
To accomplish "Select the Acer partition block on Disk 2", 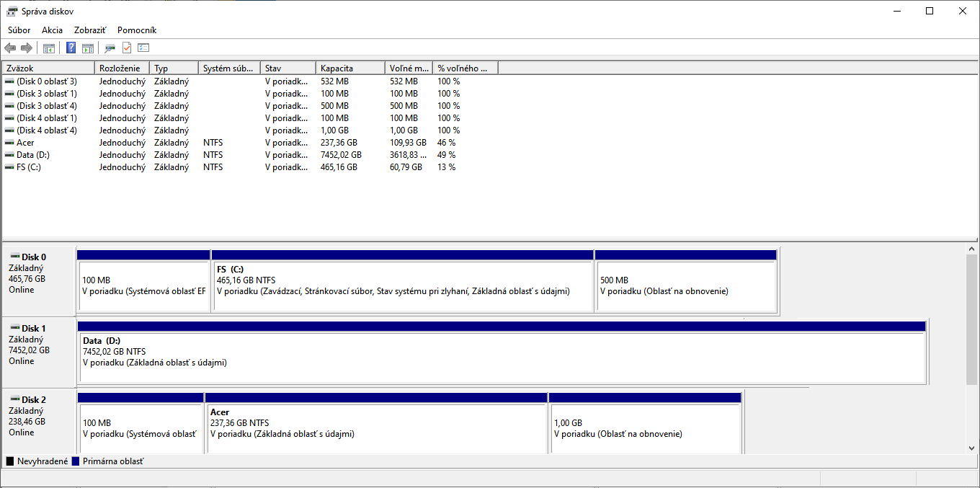I will click(376, 427).
